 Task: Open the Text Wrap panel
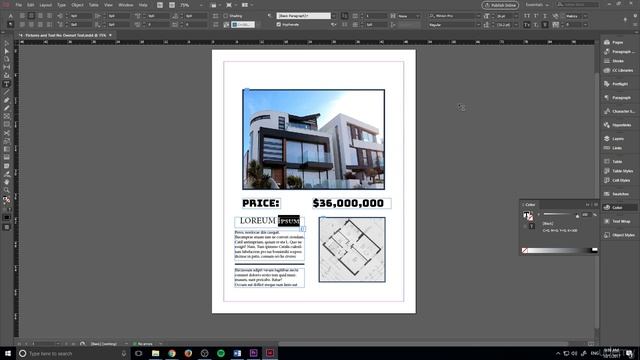tap(618, 221)
